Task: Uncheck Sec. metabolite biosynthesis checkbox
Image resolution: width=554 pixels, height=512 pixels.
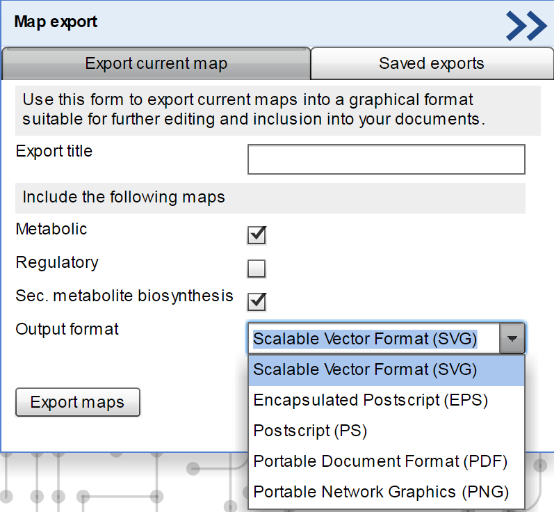Action: click(x=257, y=302)
